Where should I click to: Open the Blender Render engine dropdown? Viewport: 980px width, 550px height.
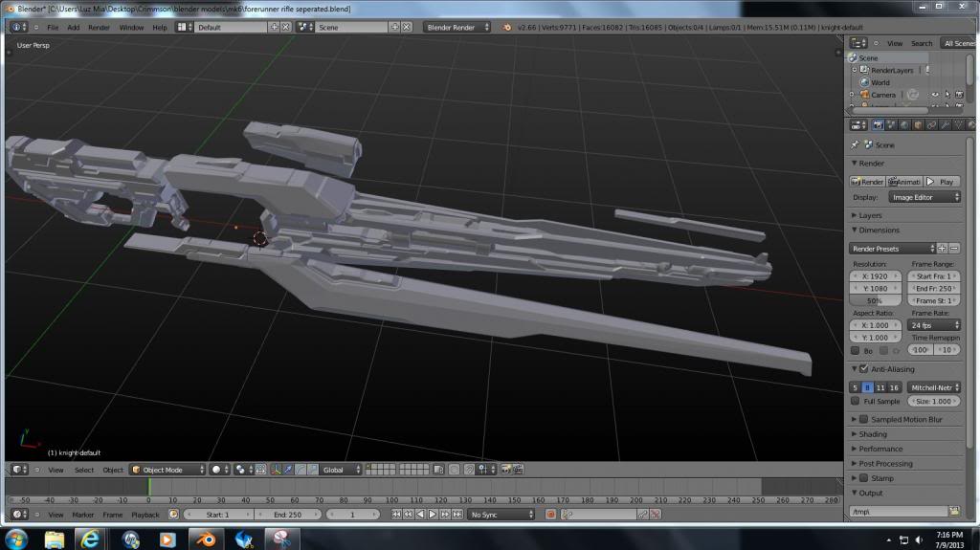[x=457, y=27]
